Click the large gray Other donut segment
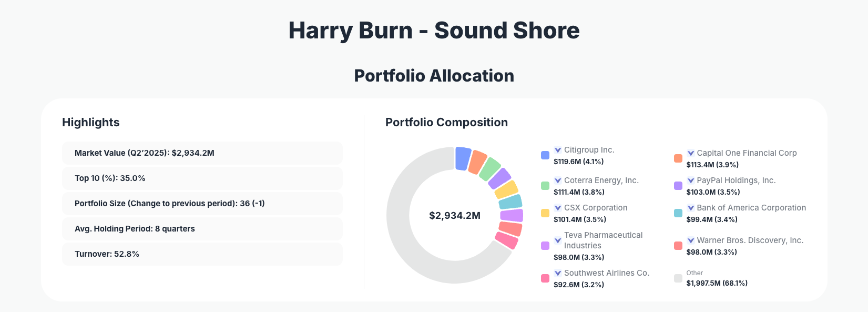The image size is (868, 312). point(400,221)
